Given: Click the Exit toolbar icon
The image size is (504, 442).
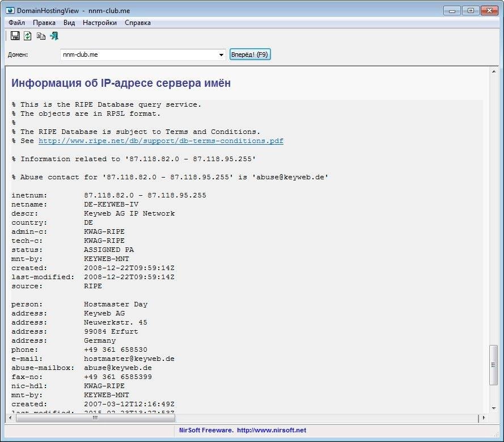Looking at the screenshot, I should [54, 36].
